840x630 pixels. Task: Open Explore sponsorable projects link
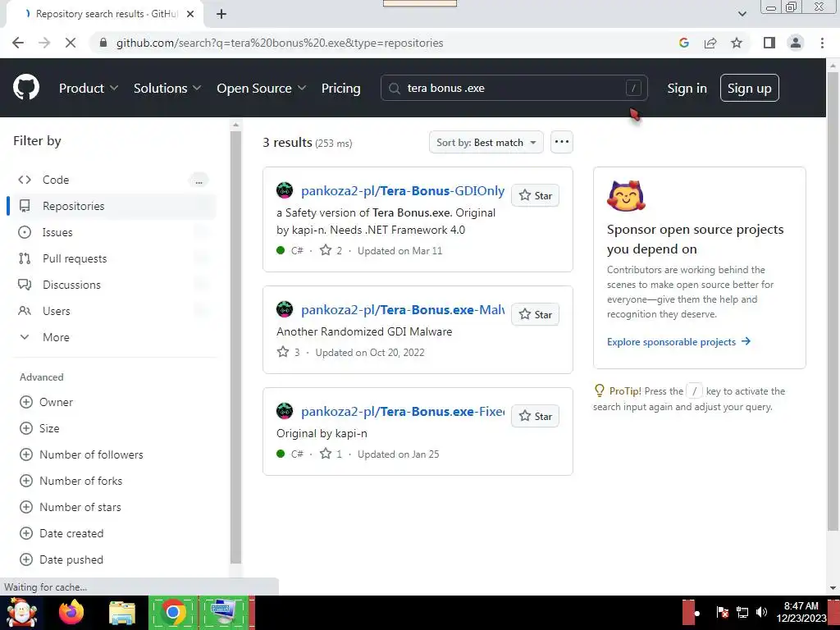[x=678, y=342]
